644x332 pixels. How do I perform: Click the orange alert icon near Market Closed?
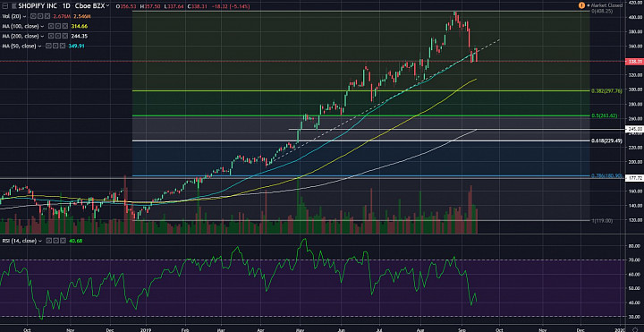[x=581, y=5]
